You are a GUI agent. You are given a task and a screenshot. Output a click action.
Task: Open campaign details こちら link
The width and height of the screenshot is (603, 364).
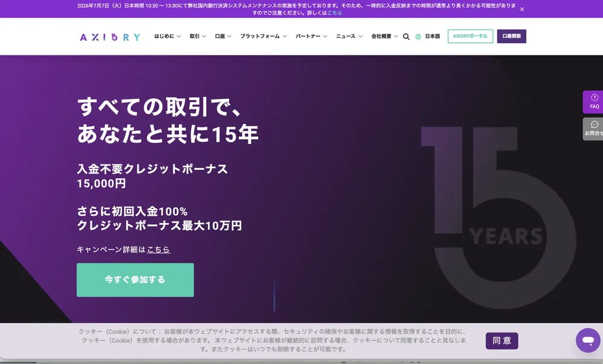click(x=159, y=249)
